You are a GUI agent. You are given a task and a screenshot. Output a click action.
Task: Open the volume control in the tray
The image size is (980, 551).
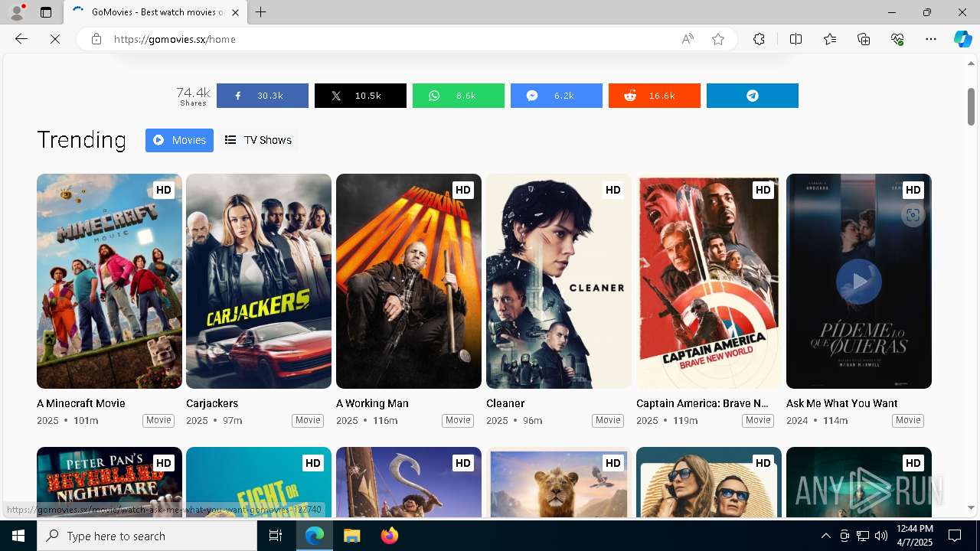point(881,536)
